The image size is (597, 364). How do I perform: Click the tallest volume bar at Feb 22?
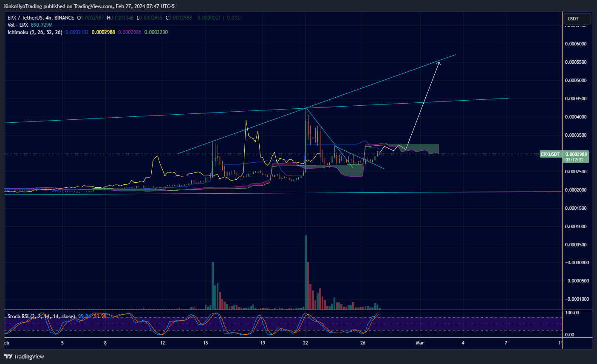click(x=306, y=272)
